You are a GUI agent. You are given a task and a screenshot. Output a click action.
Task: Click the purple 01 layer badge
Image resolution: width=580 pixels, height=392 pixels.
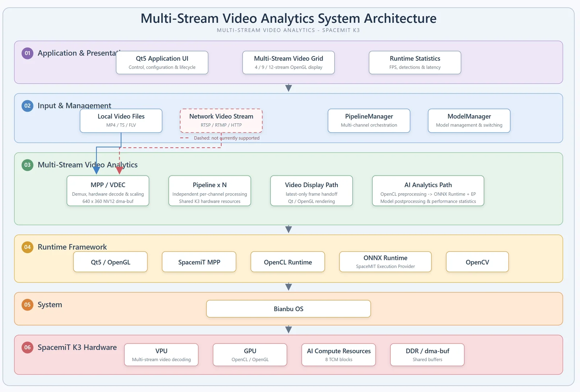28,53
